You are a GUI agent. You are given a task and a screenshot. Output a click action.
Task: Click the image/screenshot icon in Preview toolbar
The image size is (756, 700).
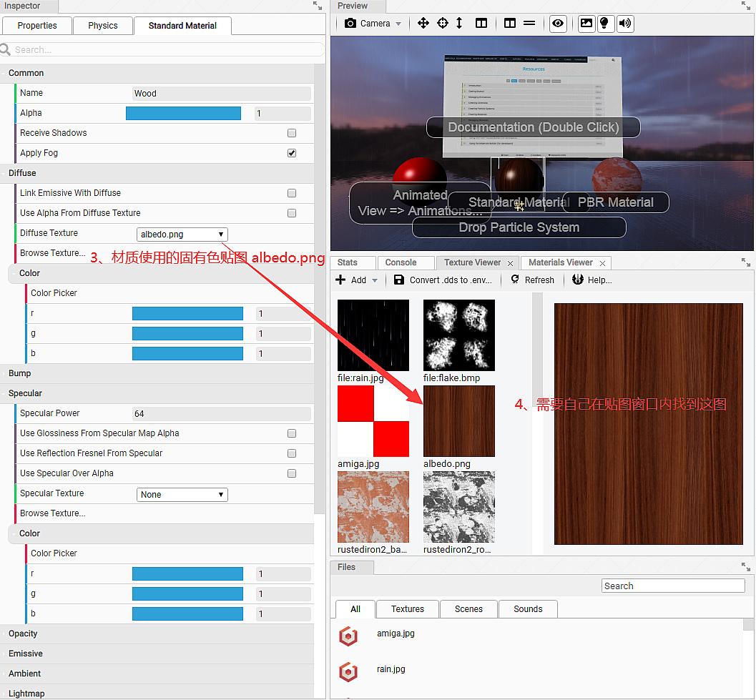[586, 23]
